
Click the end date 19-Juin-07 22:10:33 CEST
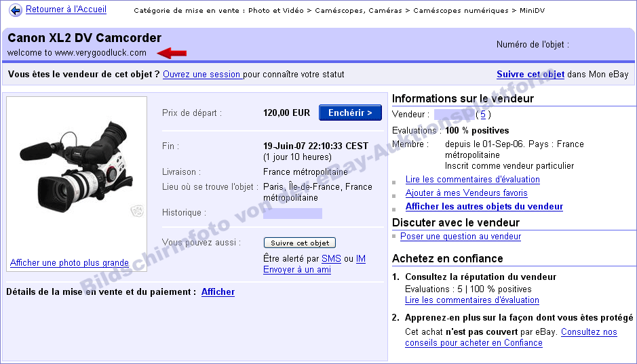pyautogui.click(x=315, y=146)
